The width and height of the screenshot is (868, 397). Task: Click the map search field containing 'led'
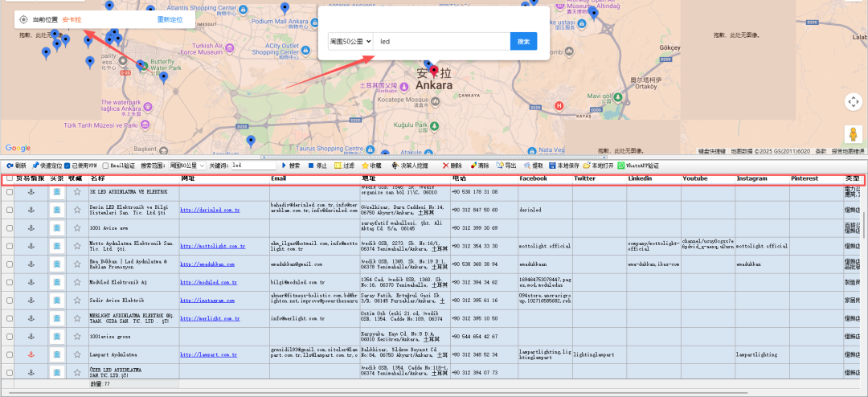(442, 42)
